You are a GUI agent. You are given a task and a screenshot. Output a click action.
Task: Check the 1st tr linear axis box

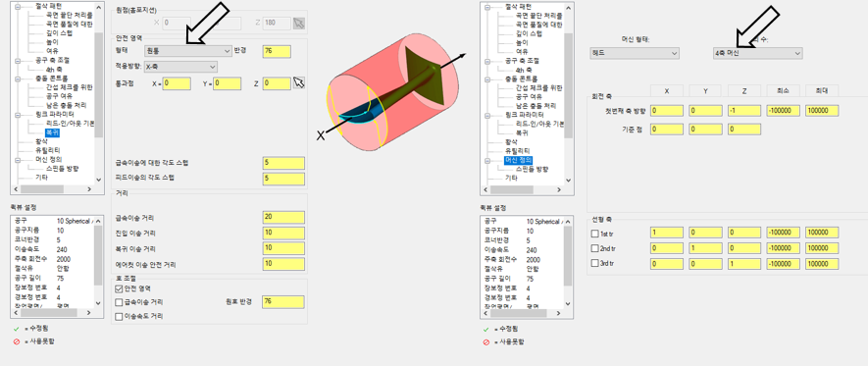[x=594, y=234]
